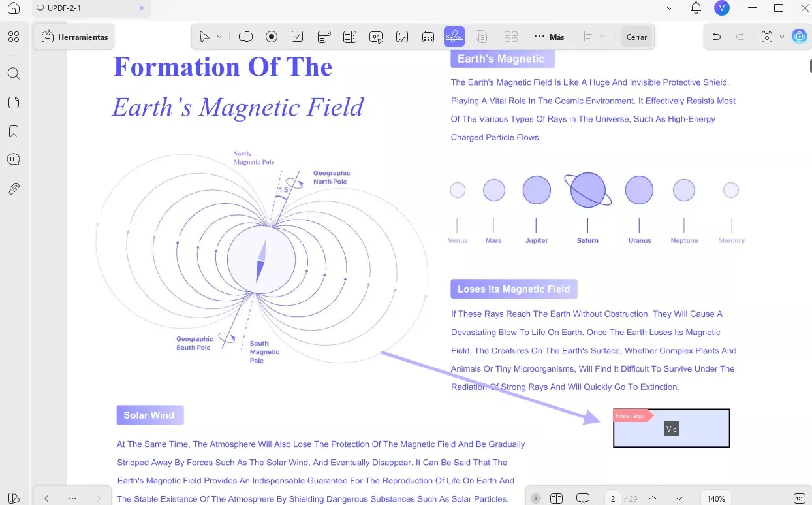Viewport: 812px width, 505px height.
Task: Click the notifications bell icon
Action: [x=696, y=8]
